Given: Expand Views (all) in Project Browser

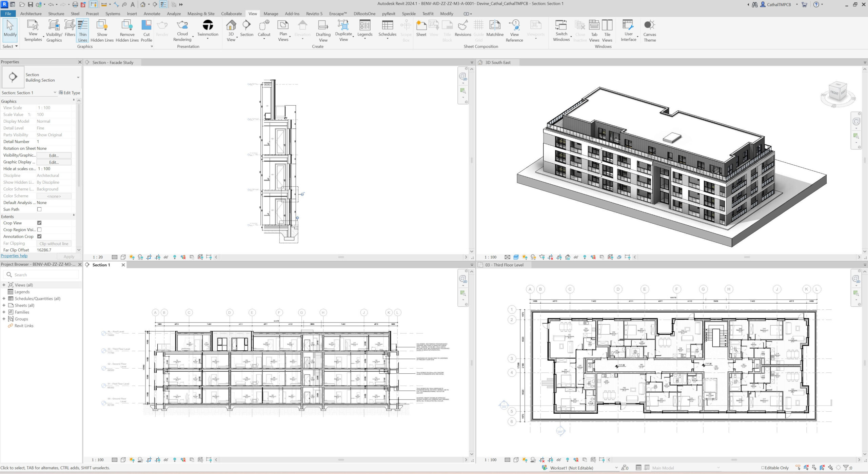Looking at the screenshot, I should pos(4,285).
